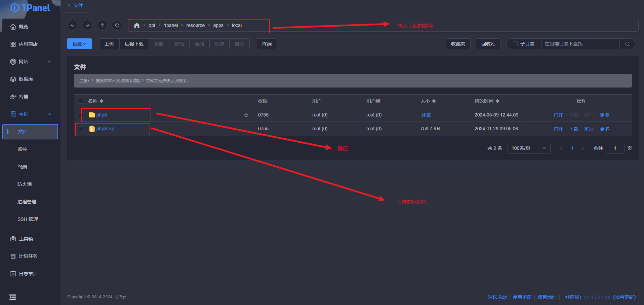This screenshot has width=644, height=305.
Task: Click the 上传 upload button
Action: (109, 44)
